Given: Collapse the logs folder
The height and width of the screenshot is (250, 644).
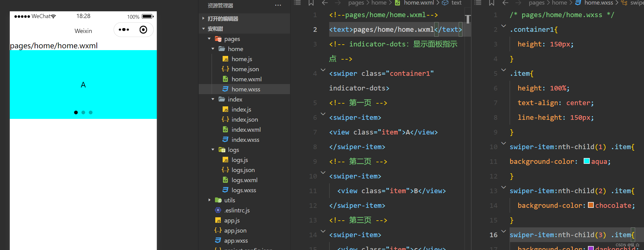Looking at the screenshot, I should click(213, 150).
